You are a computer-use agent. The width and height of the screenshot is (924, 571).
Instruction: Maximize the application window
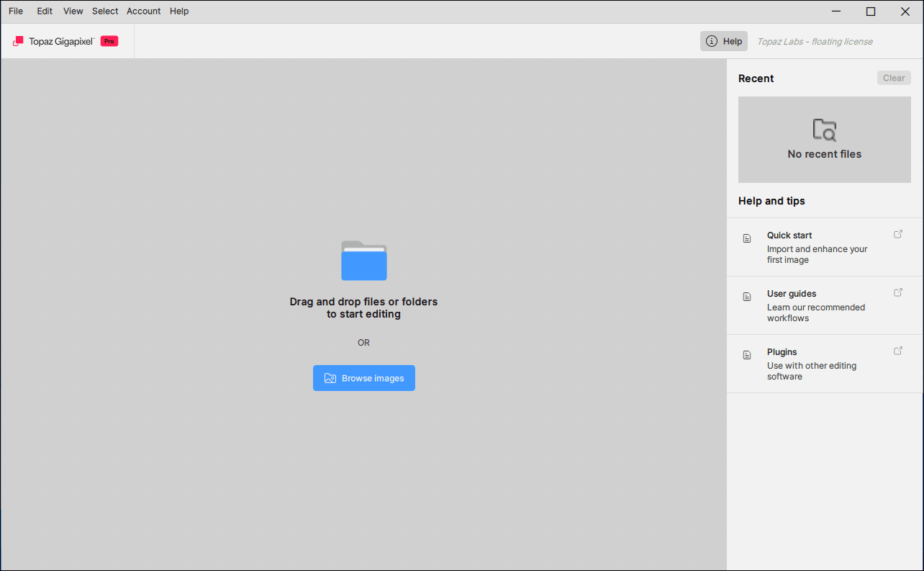pos(871,12)
